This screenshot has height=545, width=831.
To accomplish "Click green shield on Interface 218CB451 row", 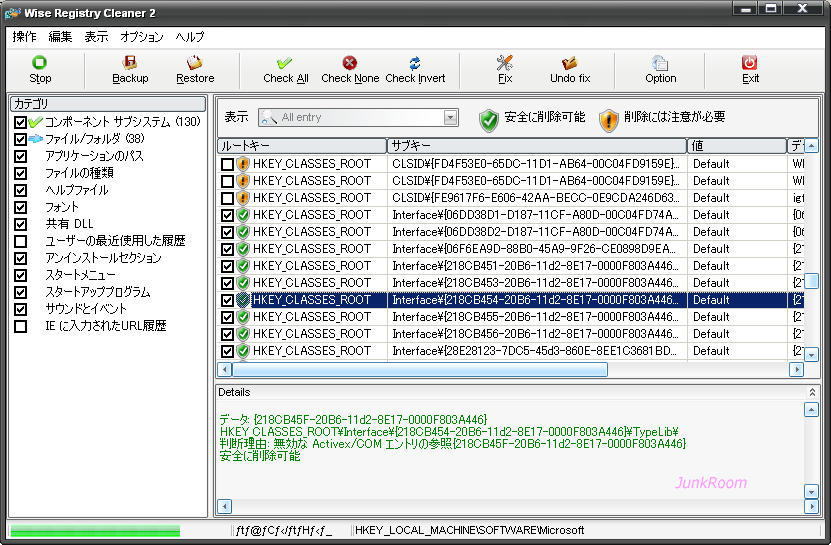I will pyautogui.click(x=243, y=266).
